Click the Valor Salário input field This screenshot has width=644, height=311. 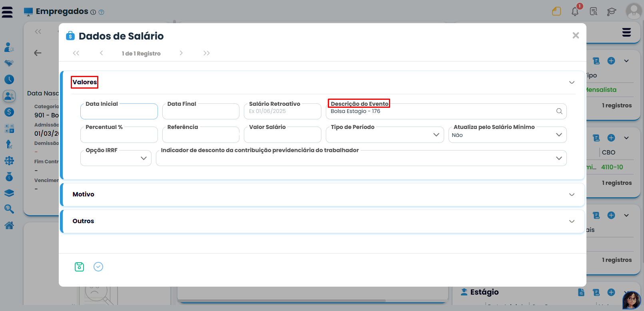tap(282, 135)
